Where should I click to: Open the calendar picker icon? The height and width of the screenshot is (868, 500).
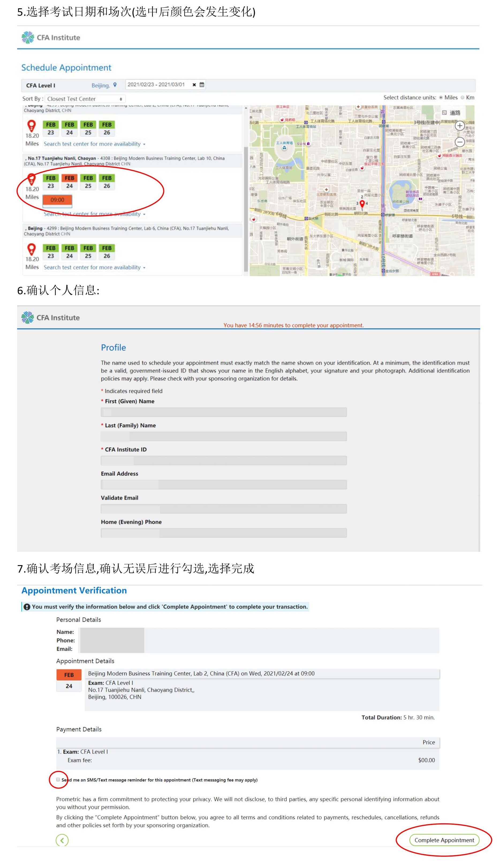(202, 85)
